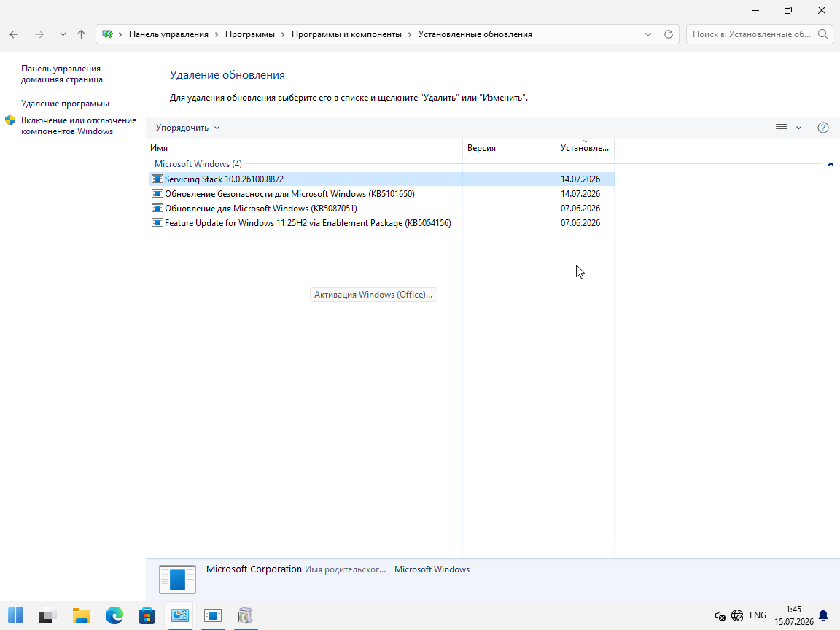The height and width of the screenshot is (630, 840).
Task: Sort by 'Установлено' column header
Action: pyautogui.click(x=585, y=148)
